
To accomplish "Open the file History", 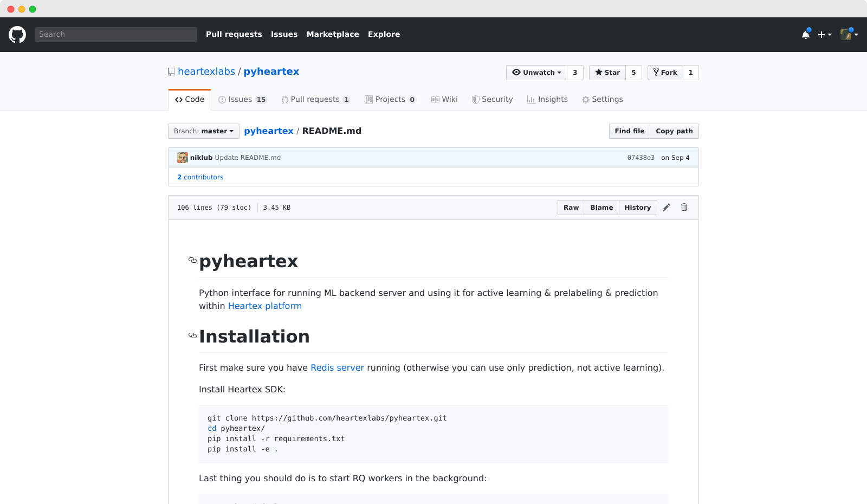I will 638,208.
